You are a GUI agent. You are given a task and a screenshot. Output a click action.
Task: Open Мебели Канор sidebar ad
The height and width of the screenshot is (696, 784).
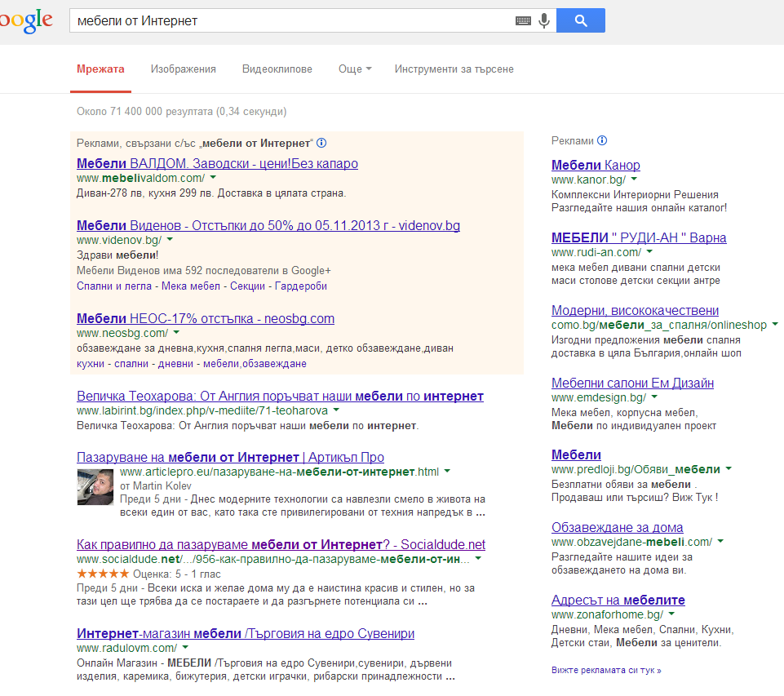tap(596, 165)
